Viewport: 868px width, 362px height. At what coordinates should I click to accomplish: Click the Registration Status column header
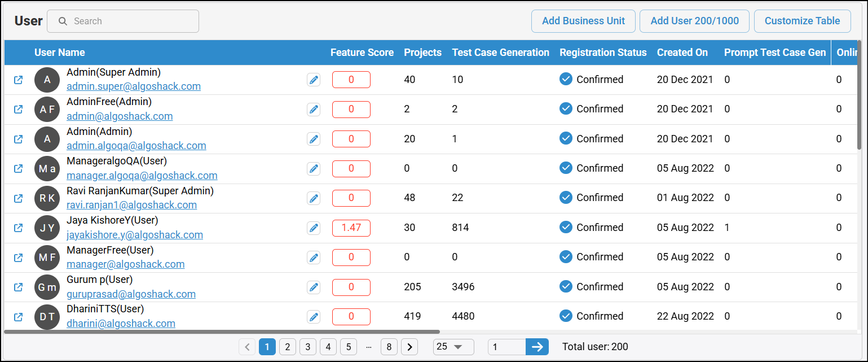[x=602, y=53]
